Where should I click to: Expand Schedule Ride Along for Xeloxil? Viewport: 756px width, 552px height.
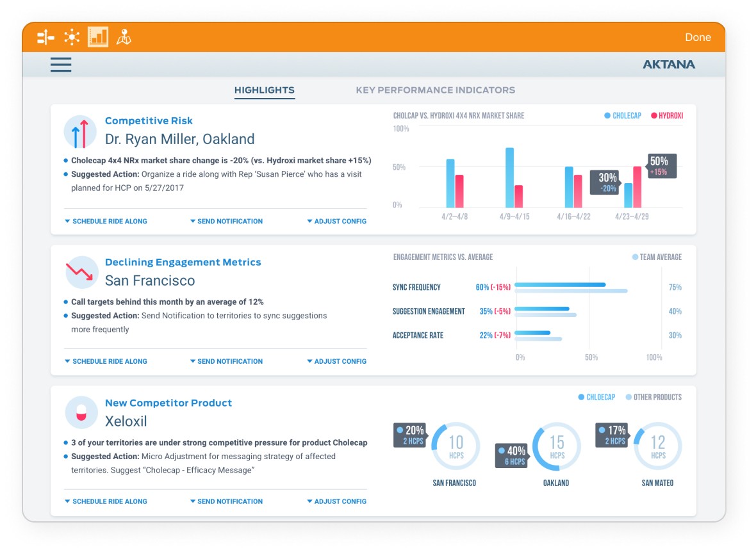pos(106,501)
